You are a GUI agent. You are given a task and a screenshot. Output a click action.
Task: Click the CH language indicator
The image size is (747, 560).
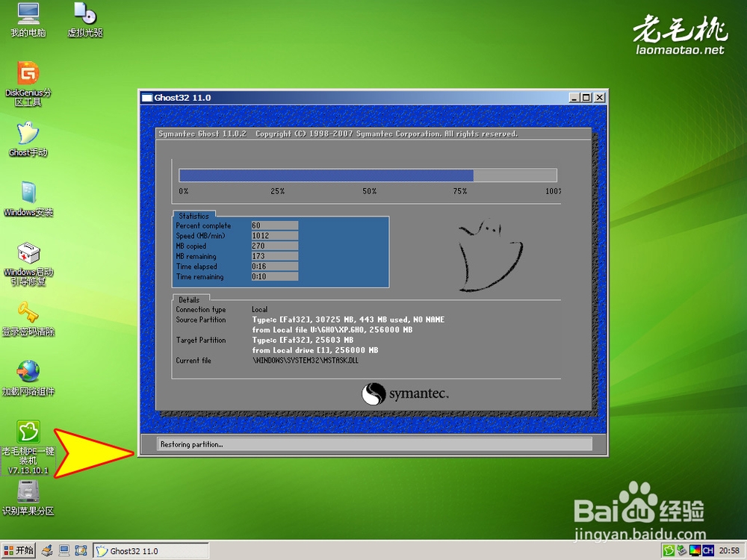(708, 551)
